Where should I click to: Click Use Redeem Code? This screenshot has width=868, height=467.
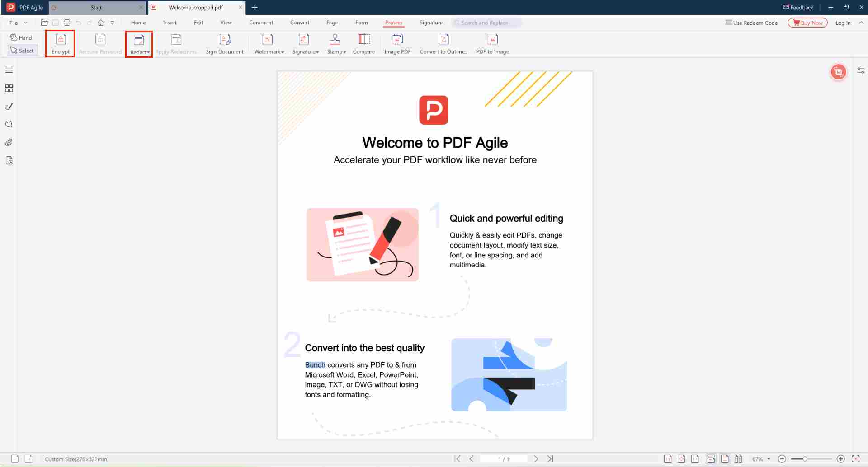point(751,23)
